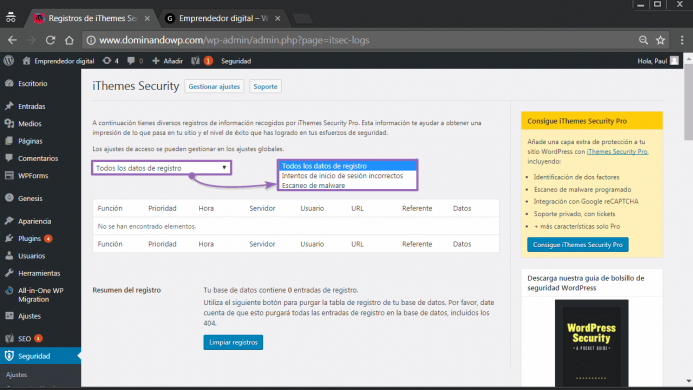Open the Ajustes submenu under Seguridad

[x=16, y=375]
